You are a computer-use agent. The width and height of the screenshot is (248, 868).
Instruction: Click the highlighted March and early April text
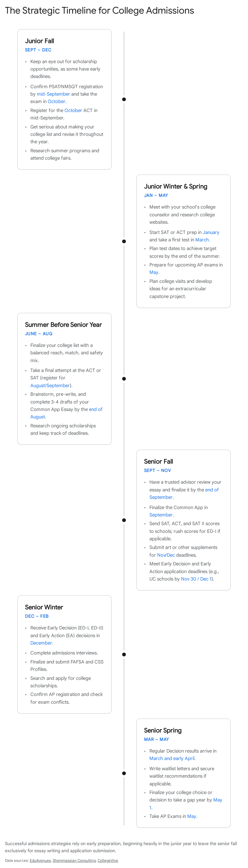[x=172, y=758]
